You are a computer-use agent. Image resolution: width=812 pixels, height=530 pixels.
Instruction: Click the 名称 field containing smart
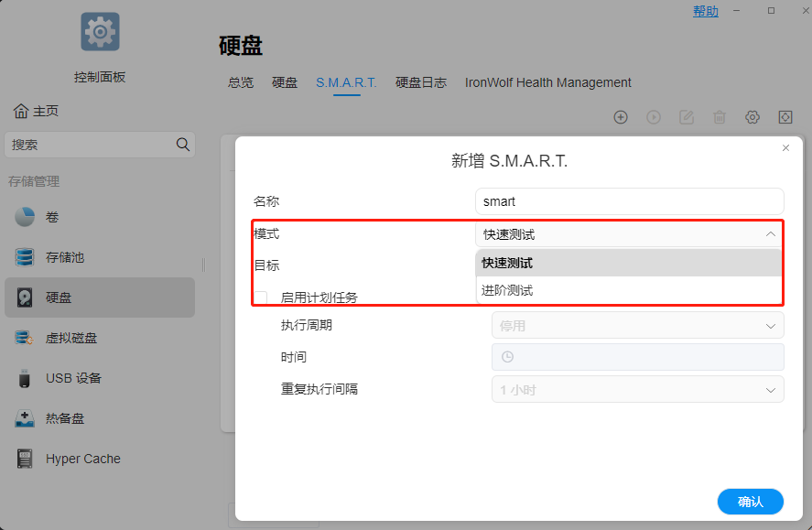[x=629, y=201]
